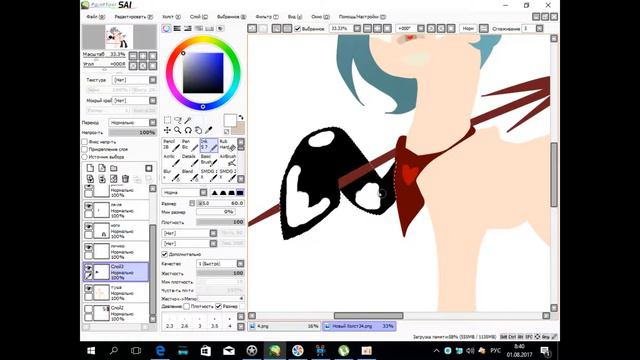Image resolution: width=640 pixels, height=360 pixels.
Task: Select the magic wand tool
Action: pos(188,120)
